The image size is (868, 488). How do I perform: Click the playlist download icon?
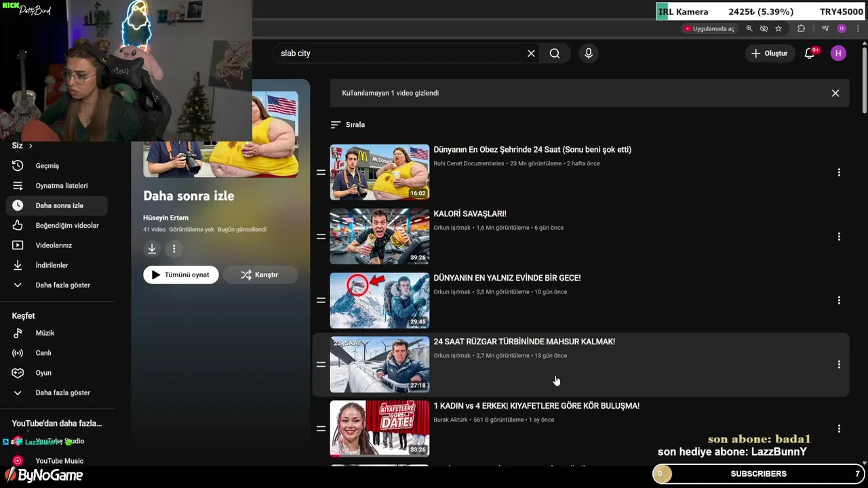[x=152, y=249]
